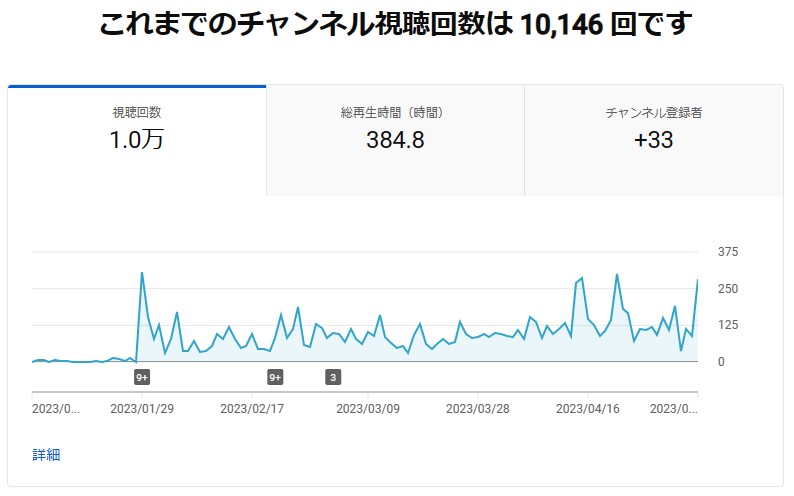Click the 2023/02/17 axis date label

pos(252,409)
